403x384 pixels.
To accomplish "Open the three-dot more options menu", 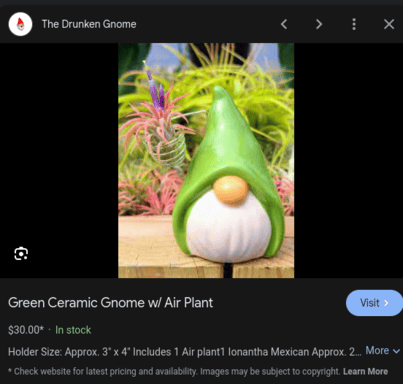I will (x=354, y=24).
